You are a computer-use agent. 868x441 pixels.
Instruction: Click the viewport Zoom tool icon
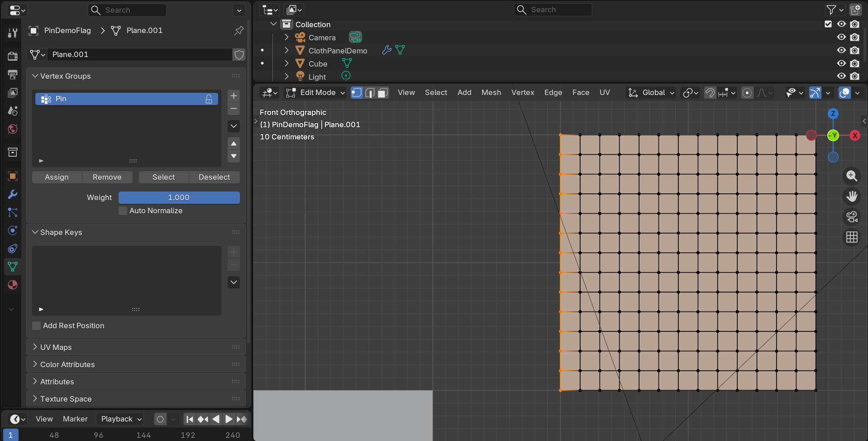click(852, 176)
